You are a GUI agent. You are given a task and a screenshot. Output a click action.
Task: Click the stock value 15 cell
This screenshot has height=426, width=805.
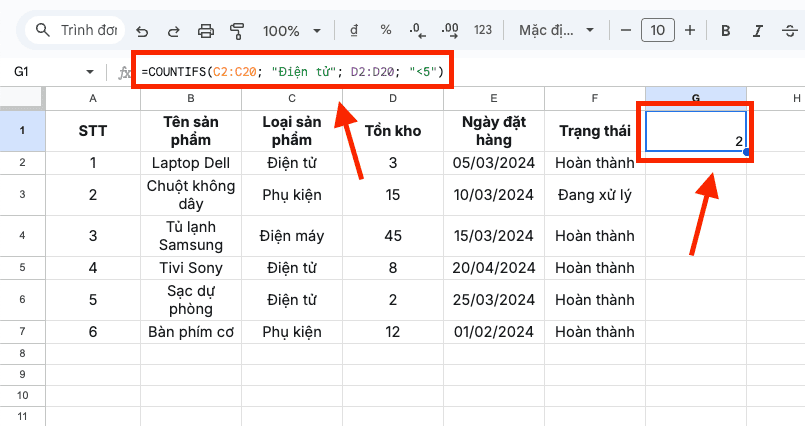[x=393, y=195]
